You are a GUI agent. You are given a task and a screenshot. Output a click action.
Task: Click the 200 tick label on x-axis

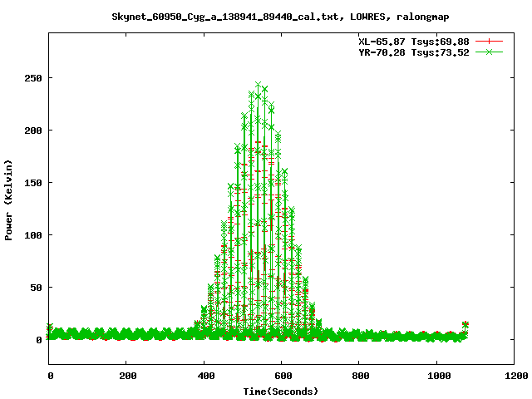coord(126,376)
